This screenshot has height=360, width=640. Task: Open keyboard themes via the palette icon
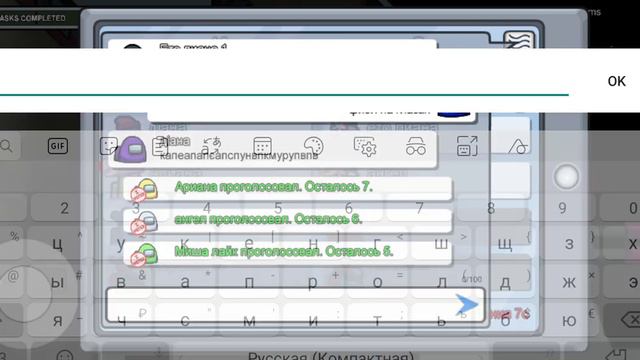313,146
